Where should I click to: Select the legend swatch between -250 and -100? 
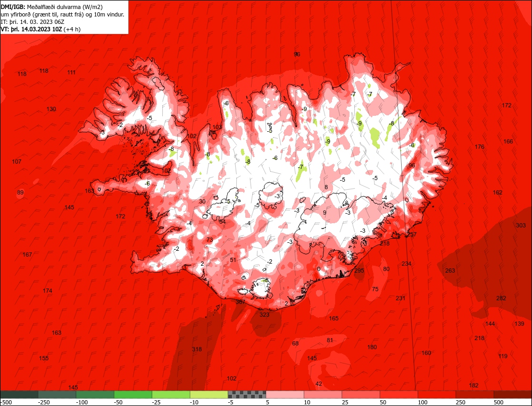click(57, 394)
